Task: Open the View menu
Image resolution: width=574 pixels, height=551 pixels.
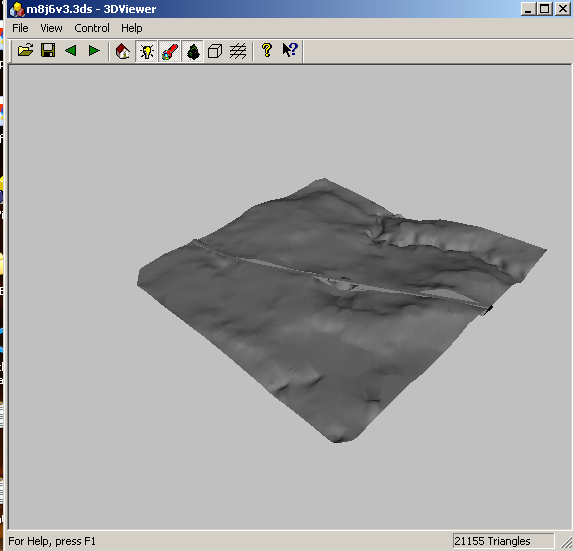Action: (x=51, y=28)
